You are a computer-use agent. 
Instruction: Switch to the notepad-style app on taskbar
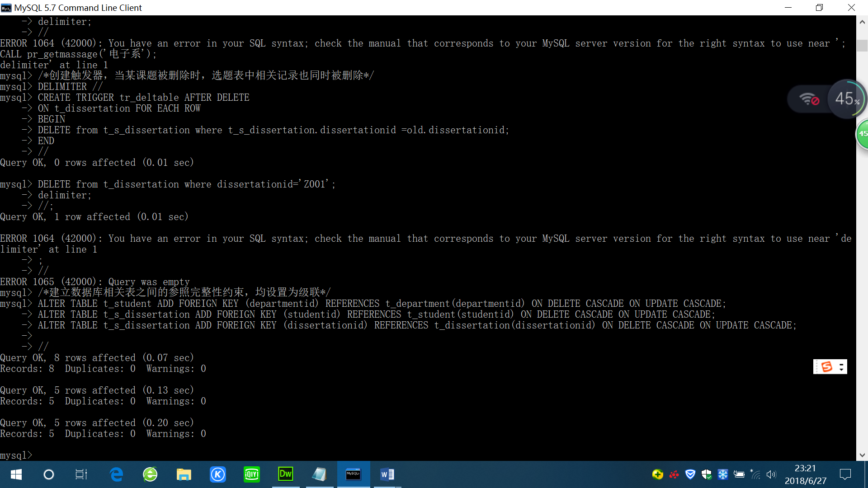point(319,474)
